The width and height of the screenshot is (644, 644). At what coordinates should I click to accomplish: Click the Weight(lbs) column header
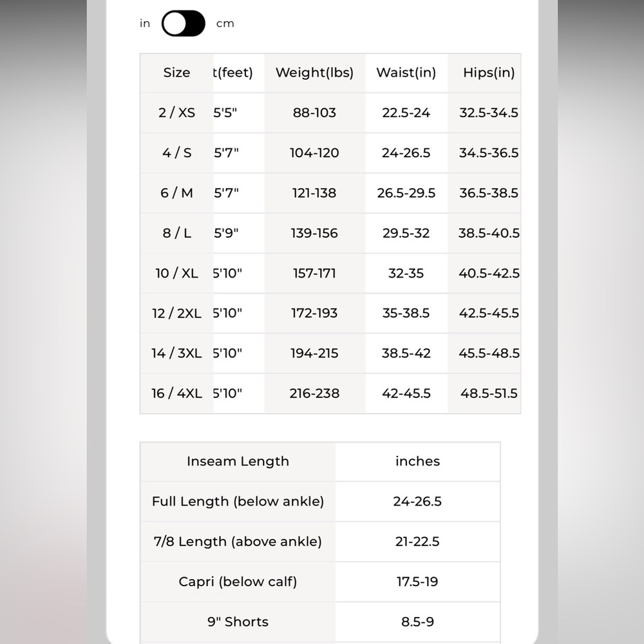[315, 73]
